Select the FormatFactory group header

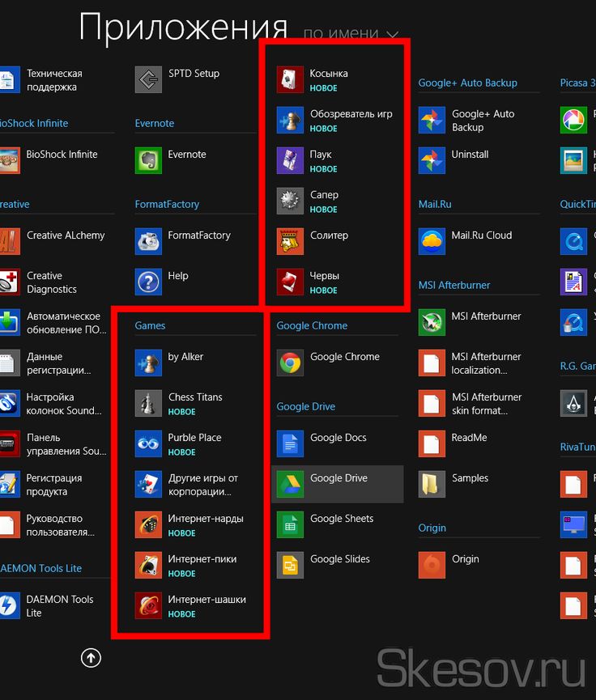click(x=167, y=204)
